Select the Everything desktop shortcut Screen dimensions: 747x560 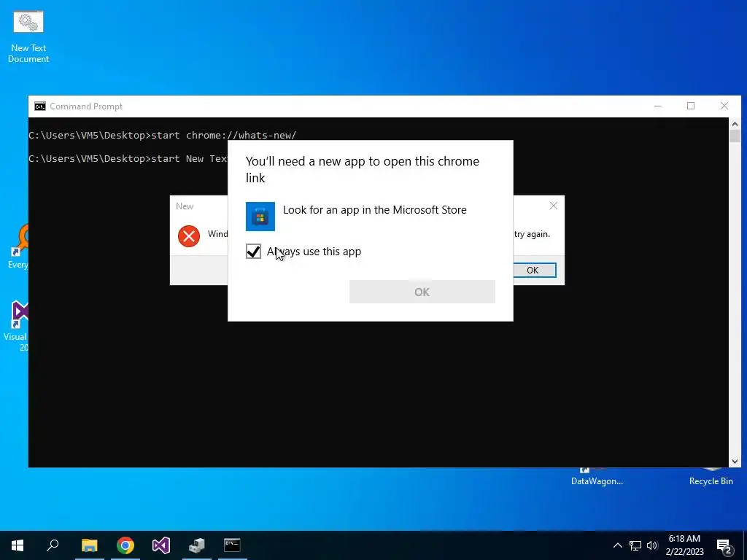tap(18, 247)
